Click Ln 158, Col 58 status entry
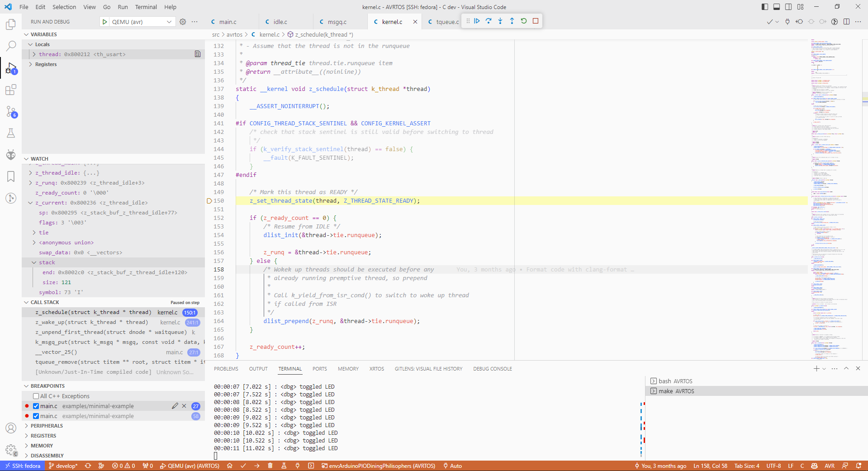Screen dimensions: 868x471 point(710,466)
